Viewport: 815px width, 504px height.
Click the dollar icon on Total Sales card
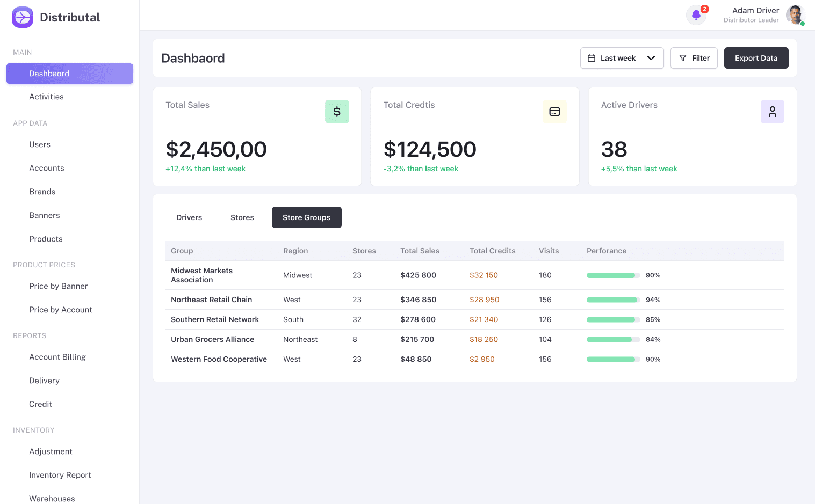point(337,112)
